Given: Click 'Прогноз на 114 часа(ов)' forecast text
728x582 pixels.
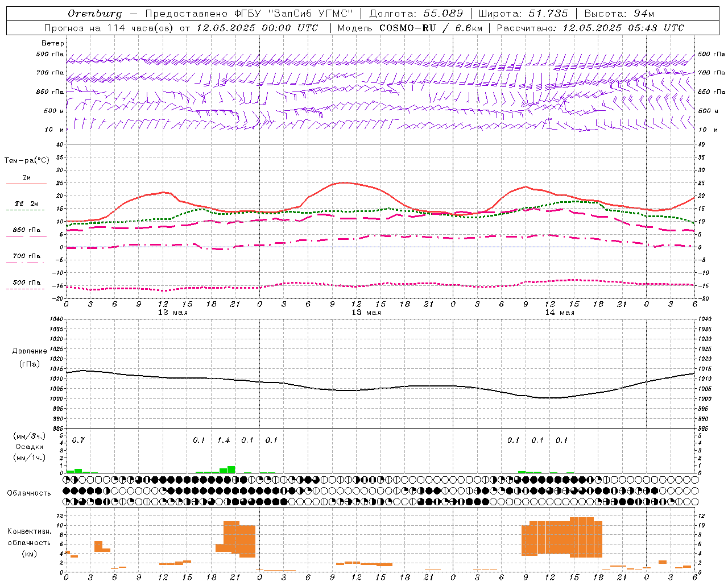Looking at the screenshot, I should (x=109, y=28).
